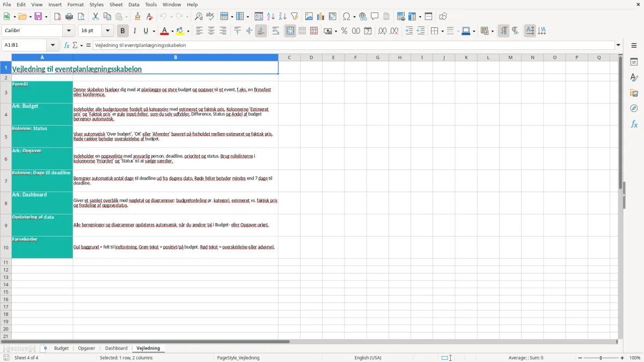
Task: Click the Insert Hyperlink globe icon
Action: [x=363, y=17]
